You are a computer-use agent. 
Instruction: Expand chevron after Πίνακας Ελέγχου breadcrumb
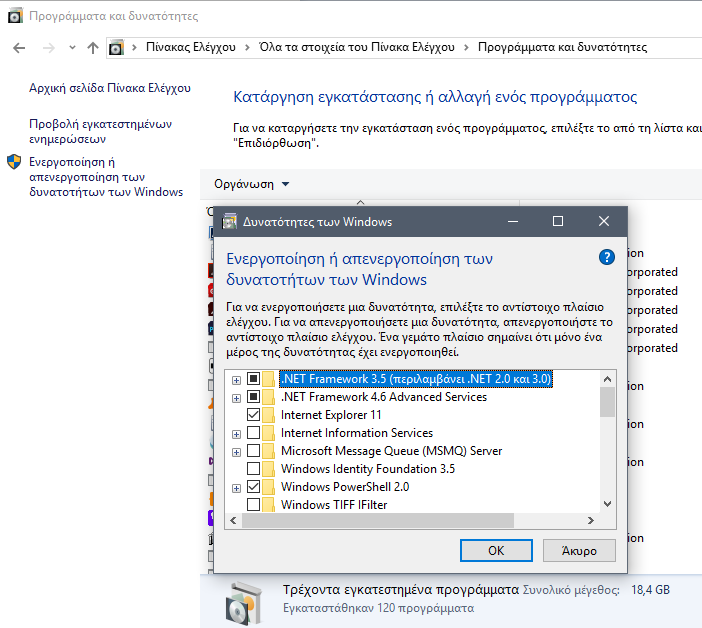click(x=247, y=47)
